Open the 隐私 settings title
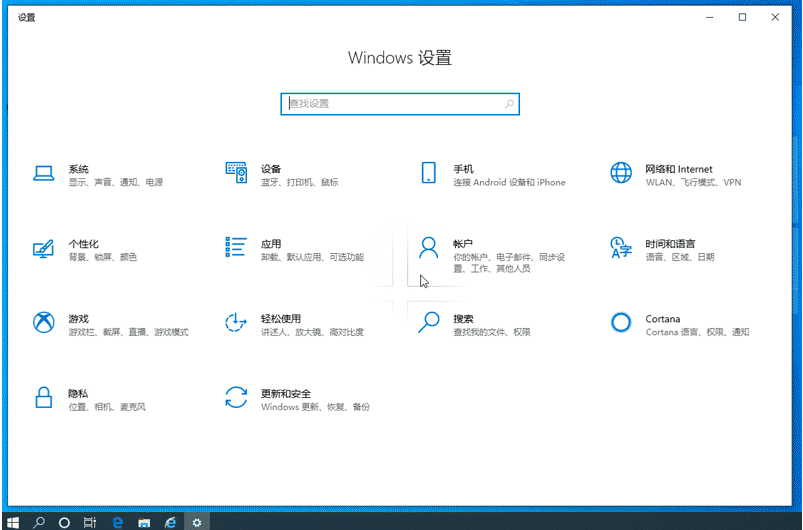 point(78,393)
